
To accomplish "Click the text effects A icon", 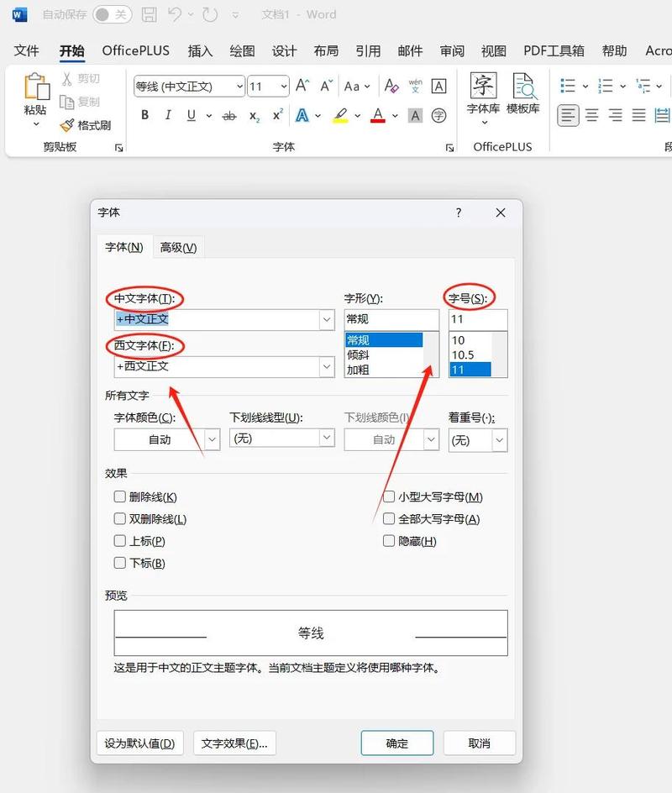I will [x=302, y=115].
